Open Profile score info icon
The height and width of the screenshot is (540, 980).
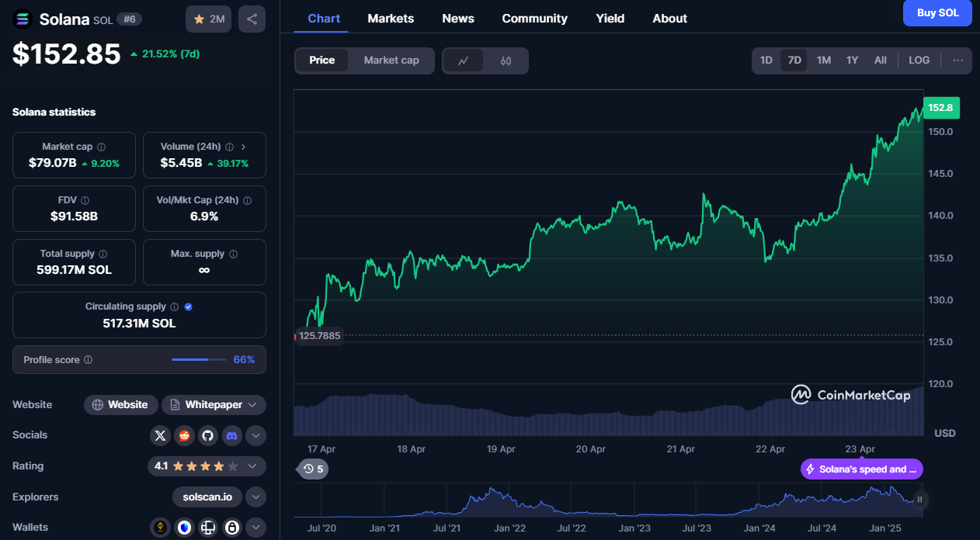point(88,360)
